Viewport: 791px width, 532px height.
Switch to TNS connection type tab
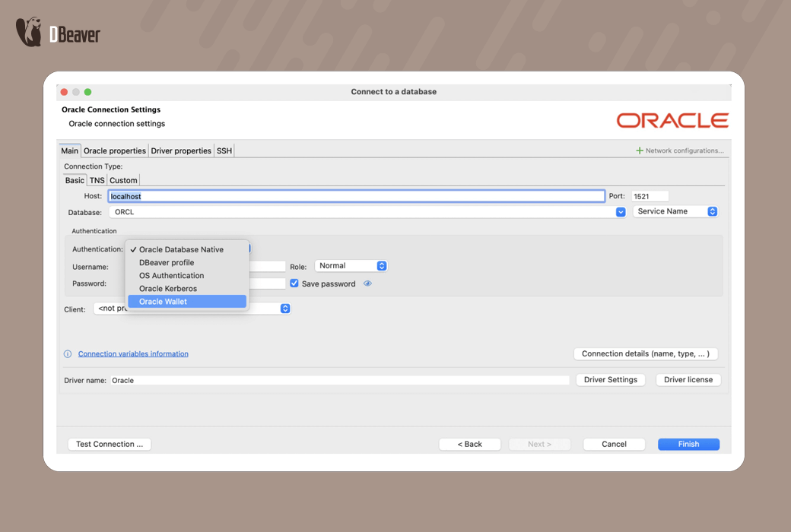pyautogui.click(x=97, y=180)
